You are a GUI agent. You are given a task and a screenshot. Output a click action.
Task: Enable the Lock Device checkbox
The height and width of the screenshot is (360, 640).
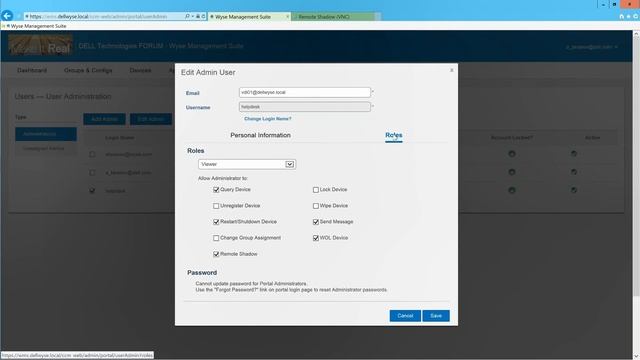[x=316, y=190]
